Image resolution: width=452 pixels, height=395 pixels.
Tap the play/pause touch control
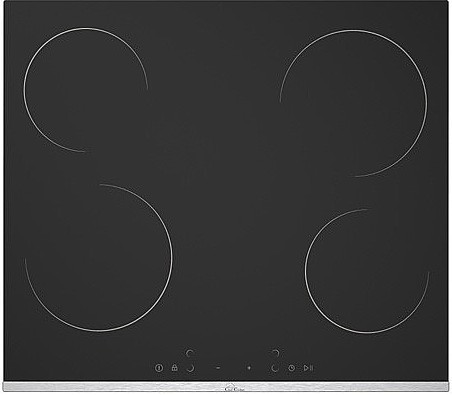coord(308,368)
